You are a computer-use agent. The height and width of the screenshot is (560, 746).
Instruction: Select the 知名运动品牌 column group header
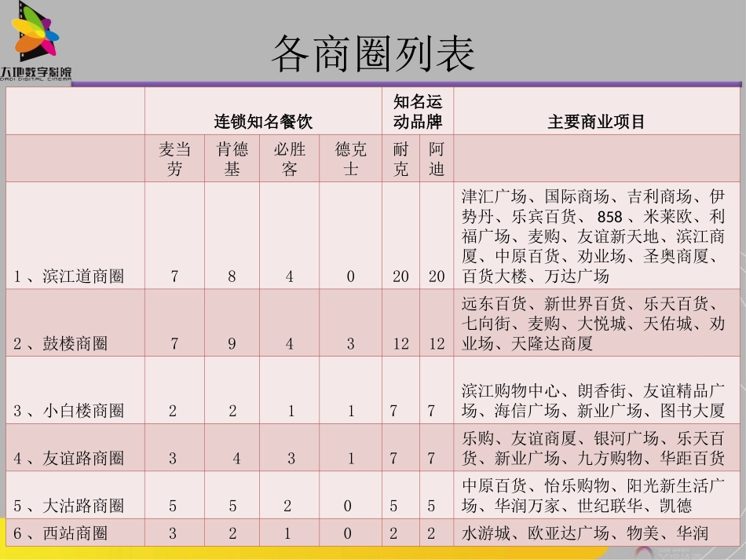tap(418, 112)
